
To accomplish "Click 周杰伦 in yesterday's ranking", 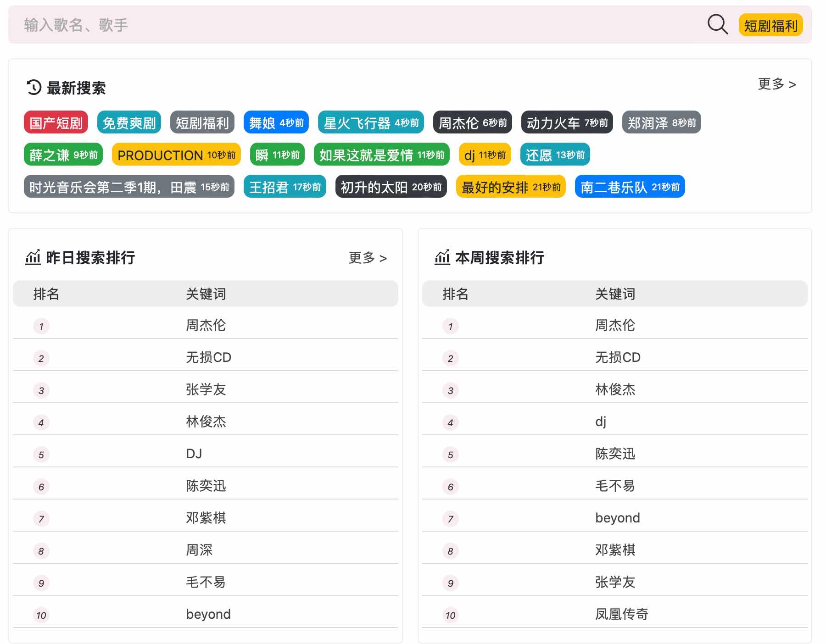I will (206, 325).
